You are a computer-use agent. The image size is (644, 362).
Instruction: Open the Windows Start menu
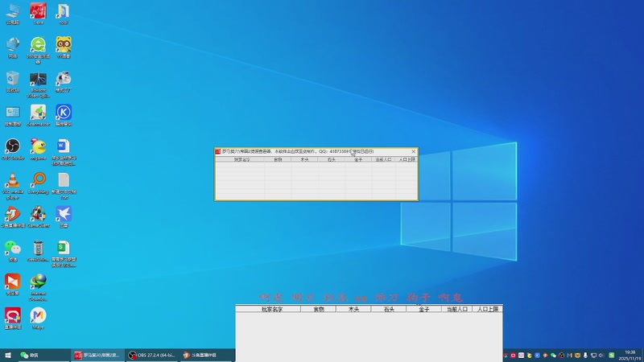(8, 355)
